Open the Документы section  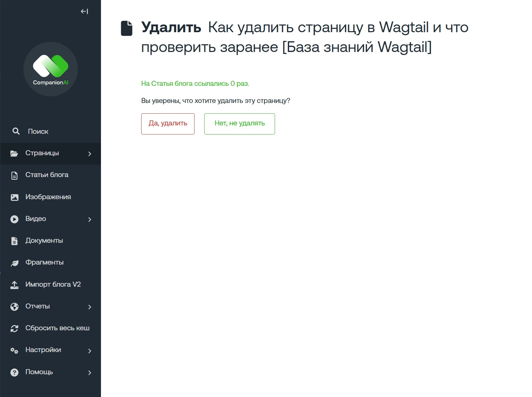(x=50, y=241)
